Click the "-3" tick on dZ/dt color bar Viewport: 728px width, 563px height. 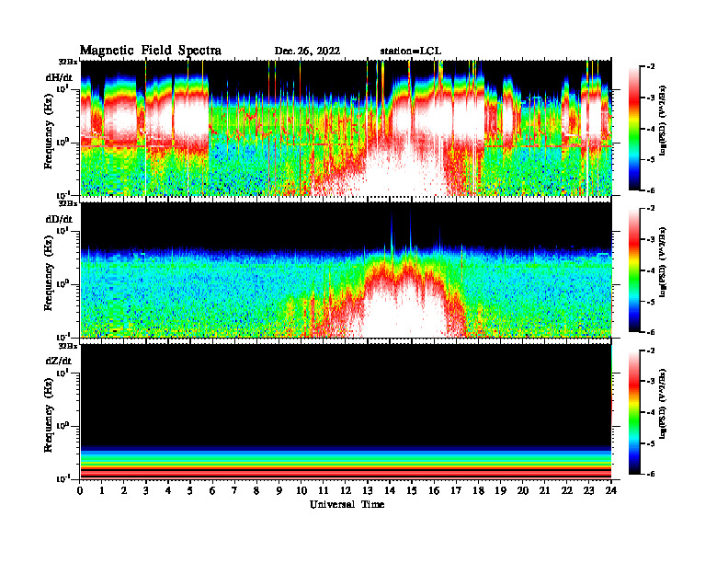pyautogui.click(x=651, y=381)
